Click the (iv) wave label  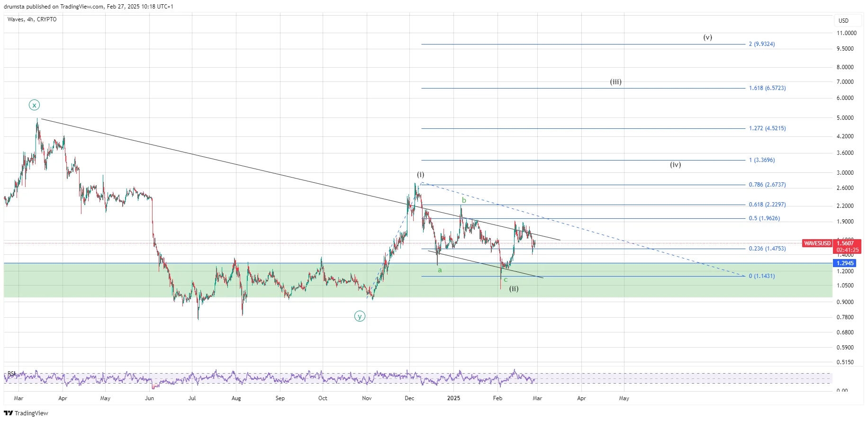tap(675, 165)
